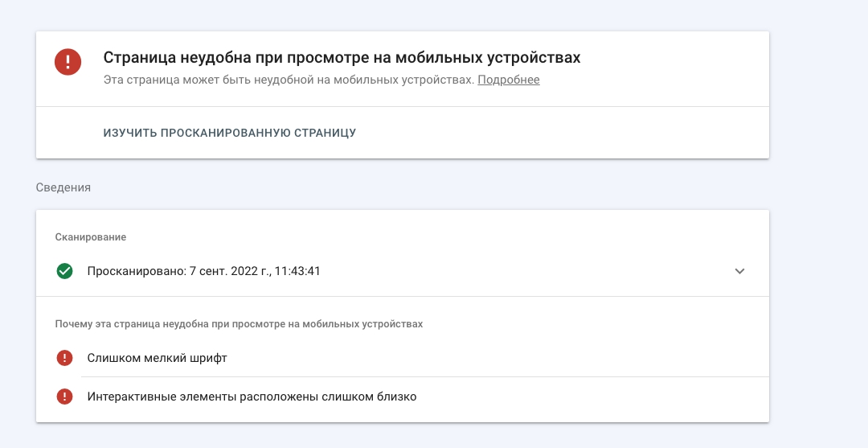Image resolution: width=868 pixels, height=448 pixels.
Task: Open the "Слишком мелкий шрифт" issue
Action: tap(157, 358)
